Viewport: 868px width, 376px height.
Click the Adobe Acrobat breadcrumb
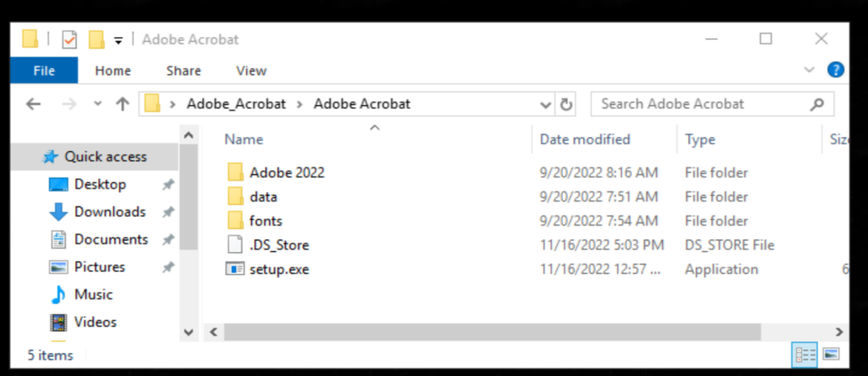coord(362,104)
